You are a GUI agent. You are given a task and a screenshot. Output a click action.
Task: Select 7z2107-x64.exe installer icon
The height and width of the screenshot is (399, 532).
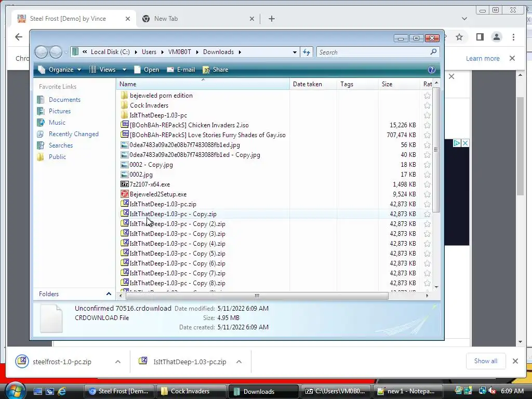(125, 184)
